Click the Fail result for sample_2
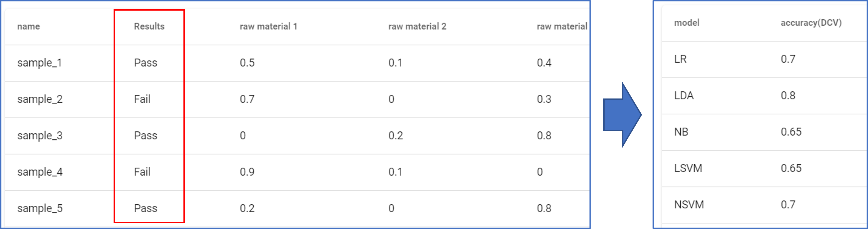868x229 pixels. 142,99
